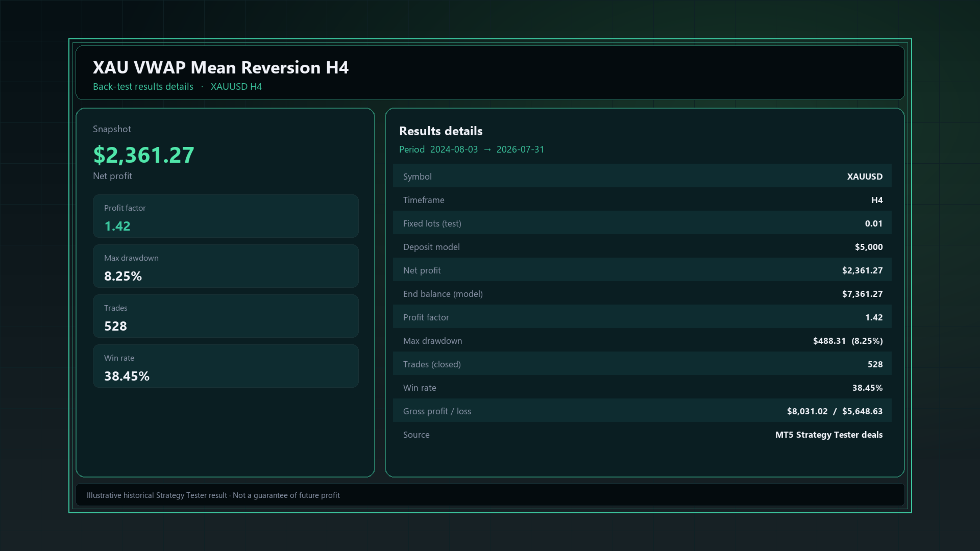The image size is (980, 551).
Task: Click the Back-test results details subtitle
Action: click(143, 87)
